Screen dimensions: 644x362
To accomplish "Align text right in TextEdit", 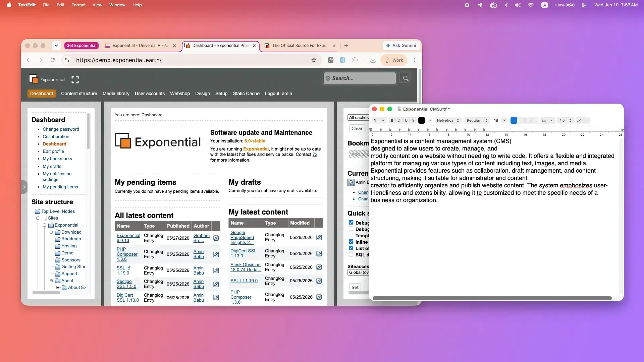I will [x=528, y=121].
